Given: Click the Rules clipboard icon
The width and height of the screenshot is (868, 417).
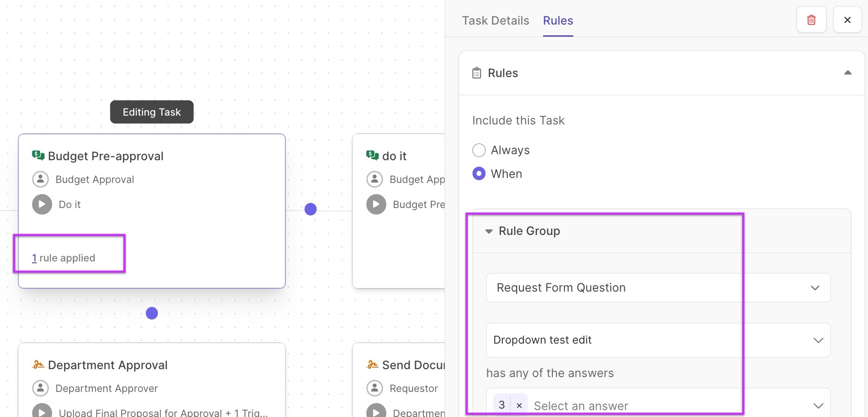Looking at the screenshot, I should coord(477,73).
